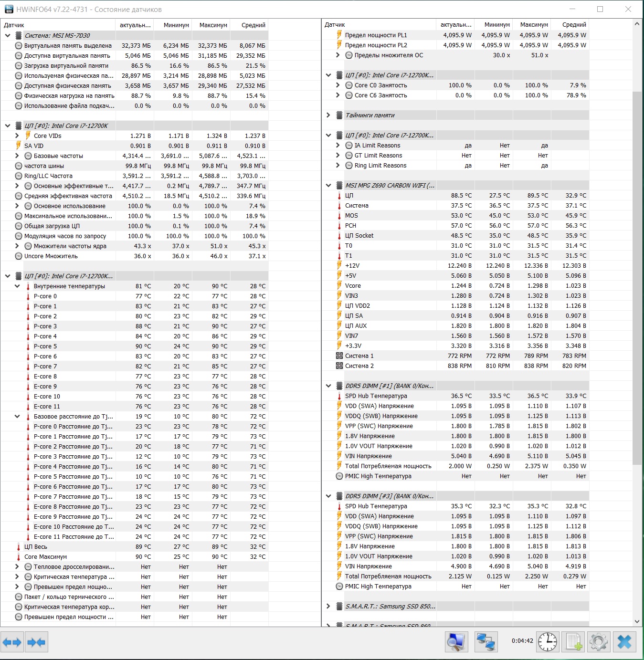The image size is (644, 660).
Task: Click the blue inward arrows shrink-layout button
Action: [37, 642]
